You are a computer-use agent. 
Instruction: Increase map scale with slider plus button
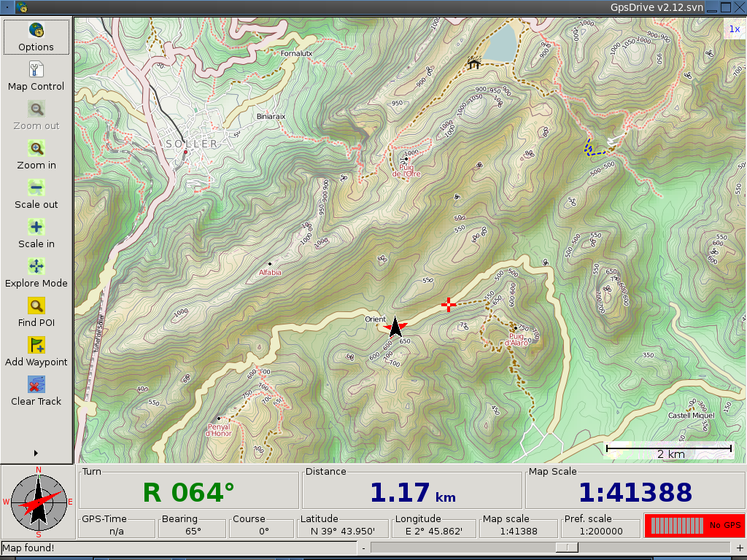(739, 548)
